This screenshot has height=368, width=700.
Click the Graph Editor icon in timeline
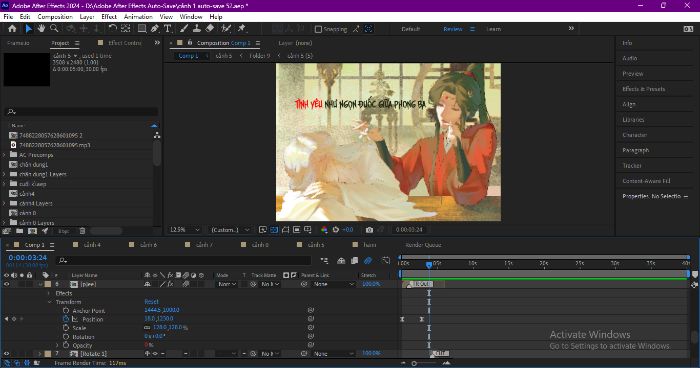[386, 260]
